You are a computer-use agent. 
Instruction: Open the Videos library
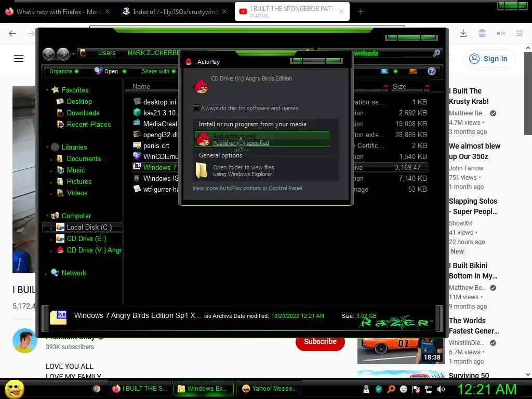tap(77, 193)
